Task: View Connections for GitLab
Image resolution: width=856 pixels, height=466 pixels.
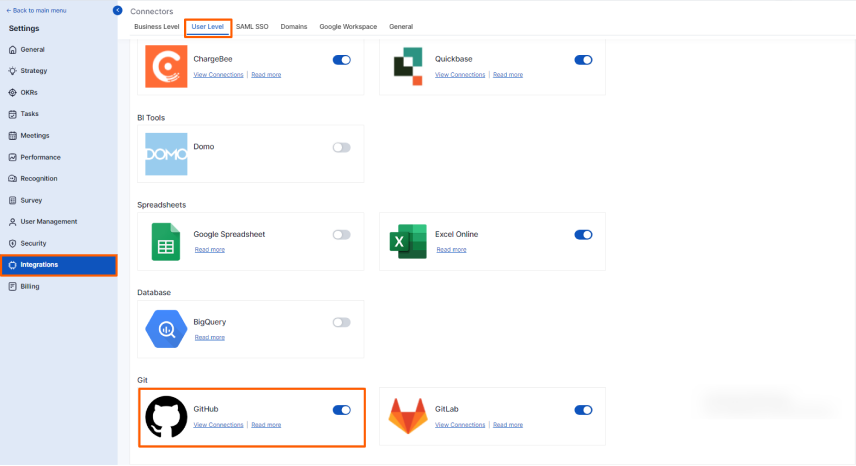Action: (x=460, y=425)
